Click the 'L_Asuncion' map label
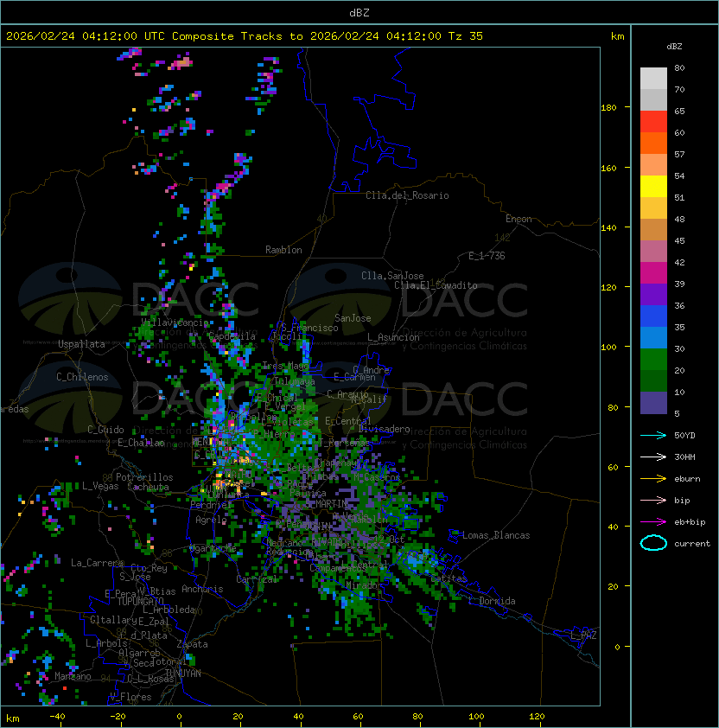This screenshot has width=719, height=728. [393, 337]
